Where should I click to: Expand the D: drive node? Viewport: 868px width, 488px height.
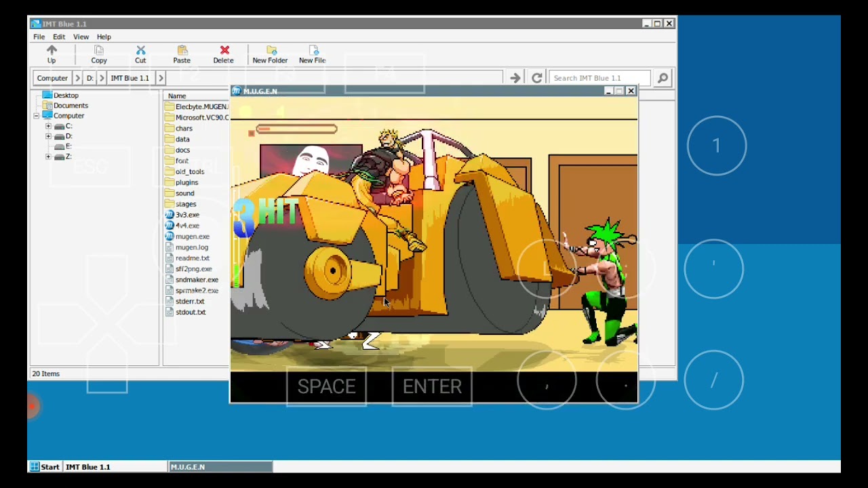coord(48,136)
